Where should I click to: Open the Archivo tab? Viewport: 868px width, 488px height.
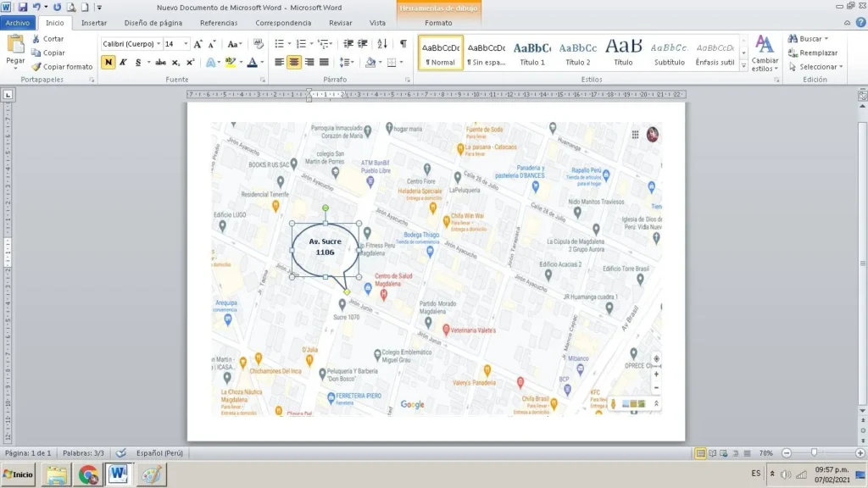click(x=18, y=23)
